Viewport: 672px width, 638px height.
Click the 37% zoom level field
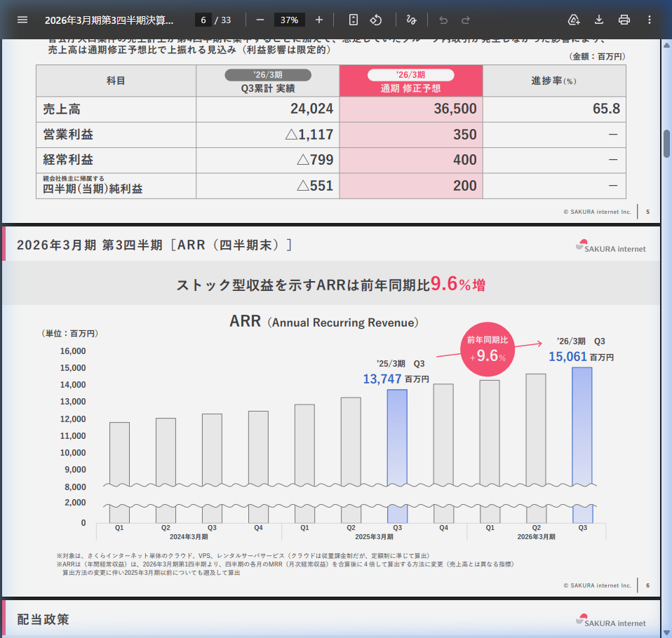pyautogui.click(x=289, y=20)
